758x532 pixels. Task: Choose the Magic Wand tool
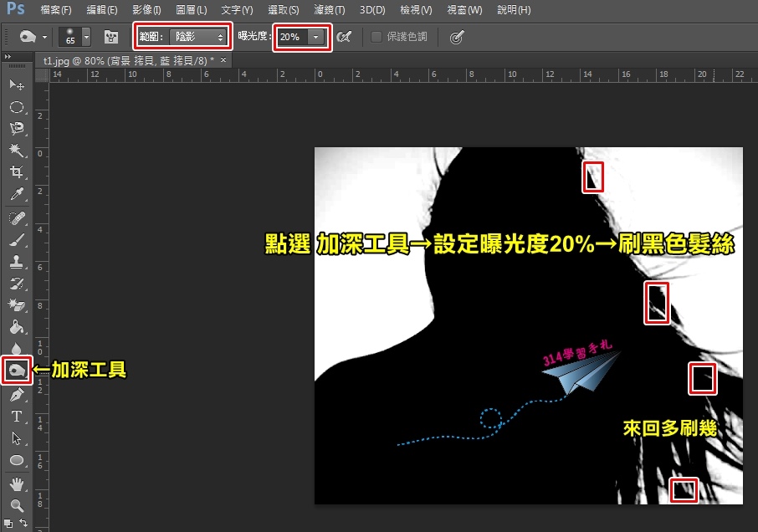[17, 151]
